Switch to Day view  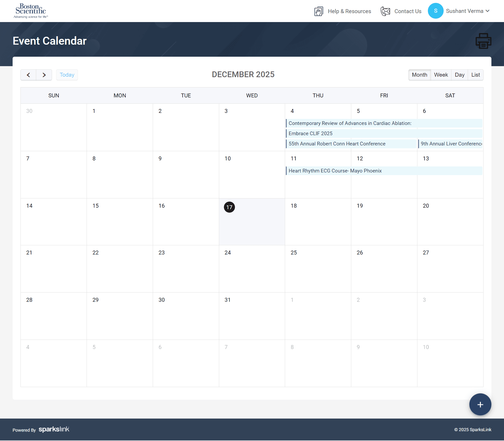(459, 75)
